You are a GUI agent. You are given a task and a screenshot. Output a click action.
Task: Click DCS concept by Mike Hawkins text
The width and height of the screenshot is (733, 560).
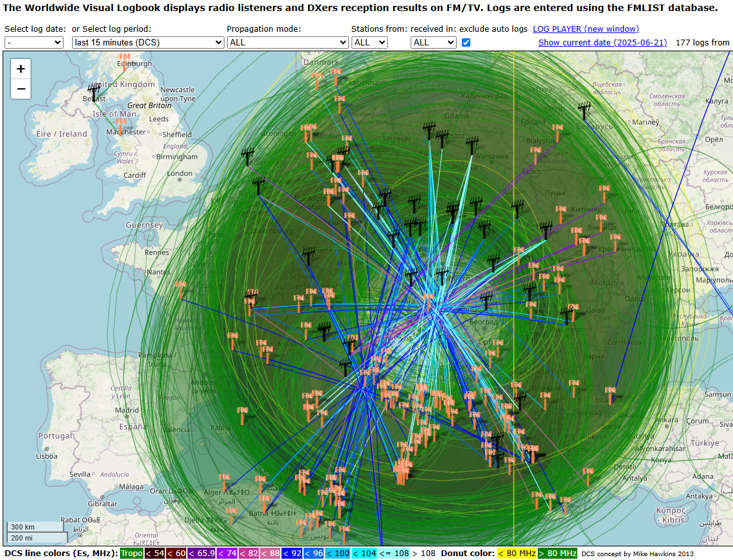[x=638, y=554]
